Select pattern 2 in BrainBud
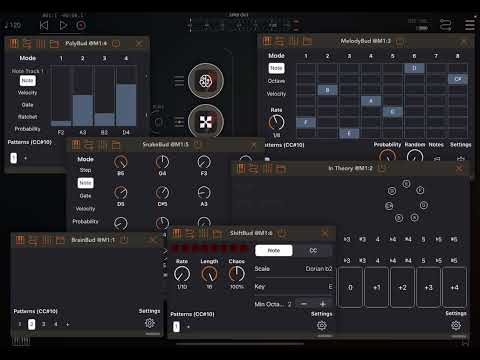This screenshot has width=480, height=360. point(32,324)
